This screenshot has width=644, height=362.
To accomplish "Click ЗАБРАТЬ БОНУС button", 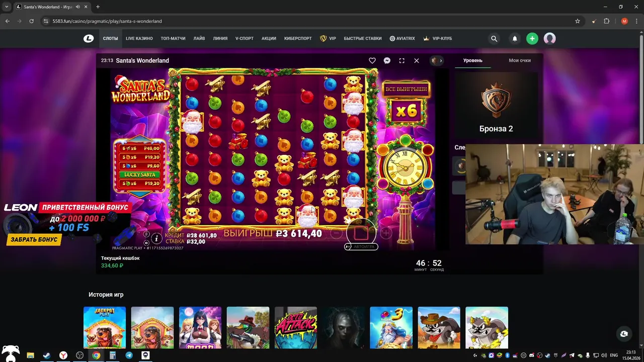I will (x=34, y=240).
